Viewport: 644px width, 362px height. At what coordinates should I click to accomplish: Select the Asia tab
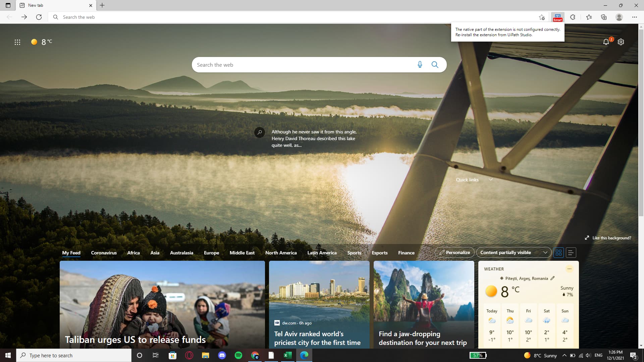155,253
